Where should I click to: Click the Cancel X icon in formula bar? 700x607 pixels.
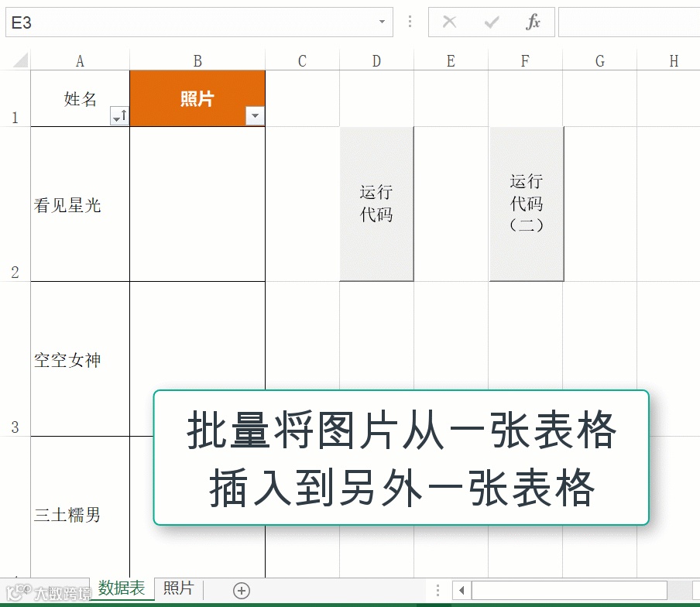point(449,22)
